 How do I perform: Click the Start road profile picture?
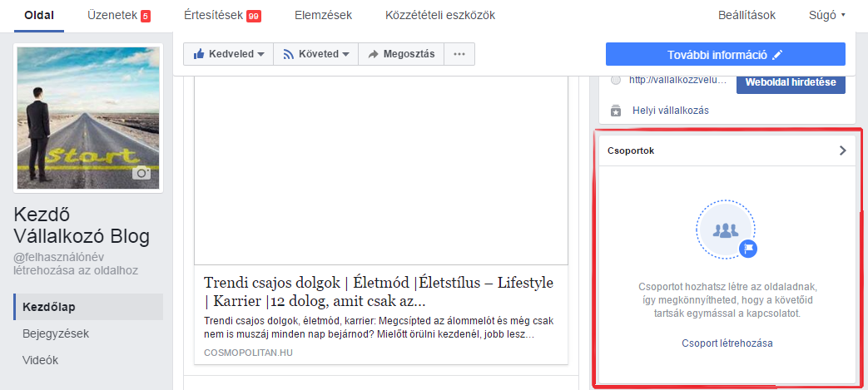tap(88, 118)
